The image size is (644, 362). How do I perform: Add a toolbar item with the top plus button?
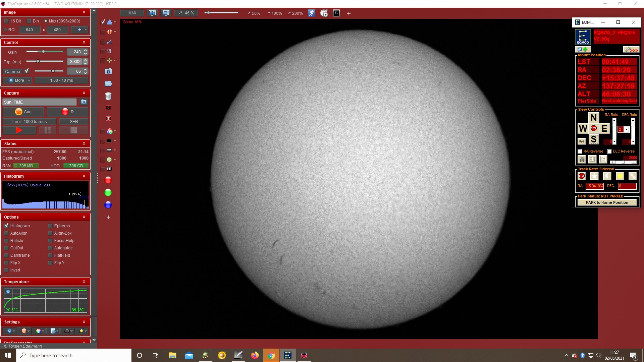click(x=349, y=13)
